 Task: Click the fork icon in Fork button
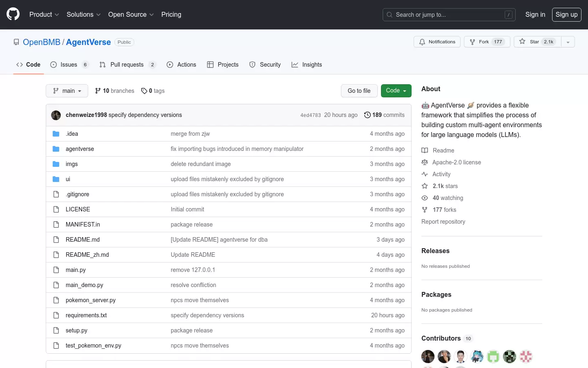pos(472,42)
